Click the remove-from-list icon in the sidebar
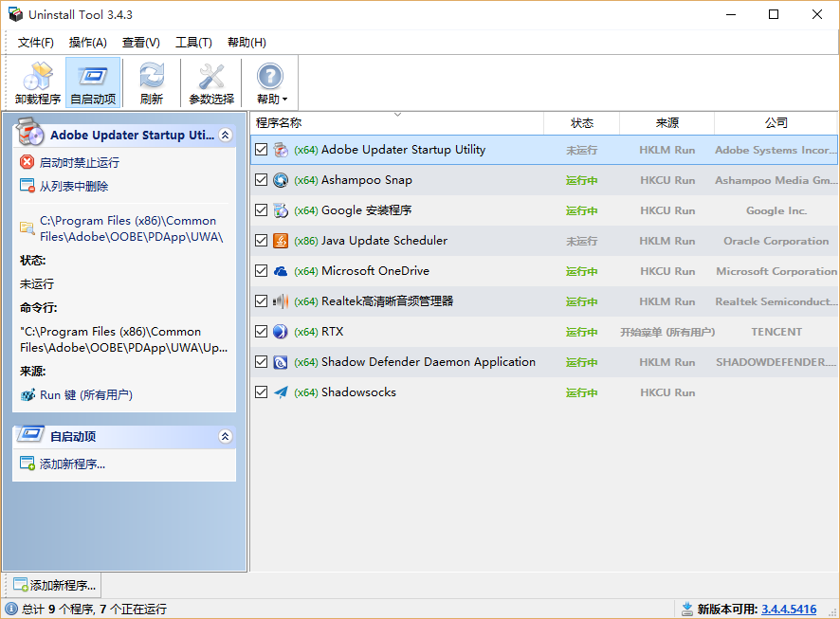This screenshot has height=619, width=840. click(x=27, y=185)
